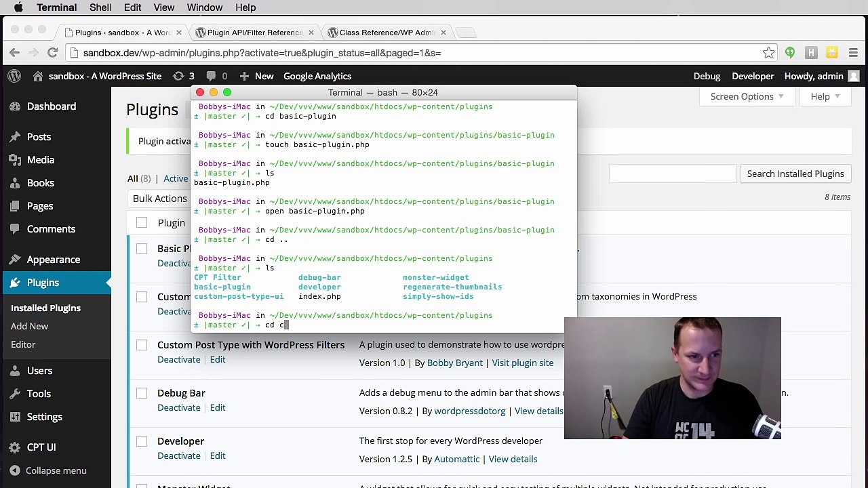Check the Basic Plugin row checkbox

click(142, 249)
